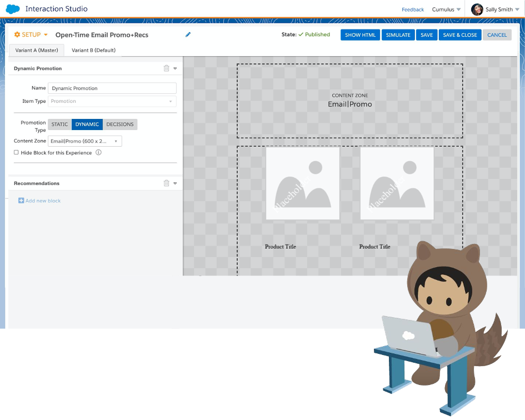Image resolution: width=525 pixels, height=420 pixels.
Task: Select the STATIC promotion type
Action: [x=59, y=124]
